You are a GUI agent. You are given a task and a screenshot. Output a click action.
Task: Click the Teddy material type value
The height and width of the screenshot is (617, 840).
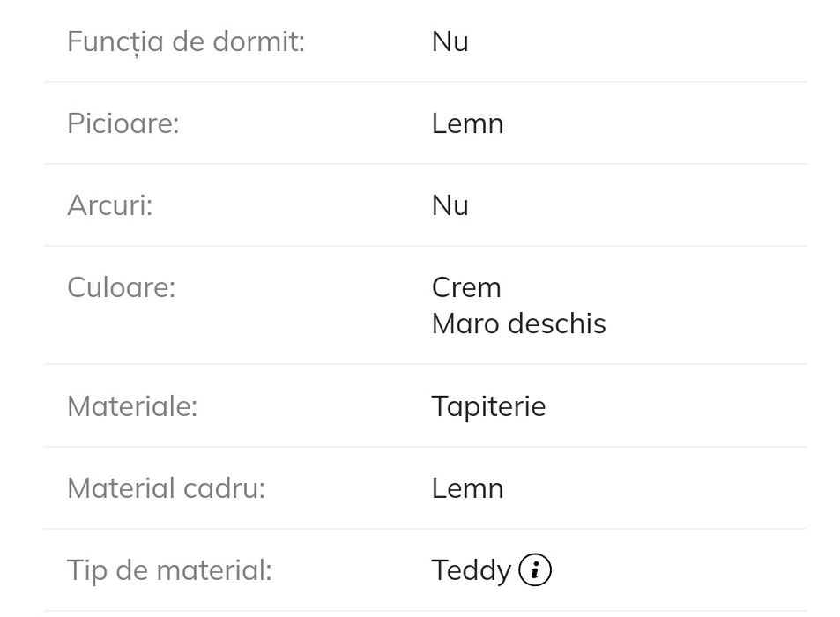tap(471, 571)
